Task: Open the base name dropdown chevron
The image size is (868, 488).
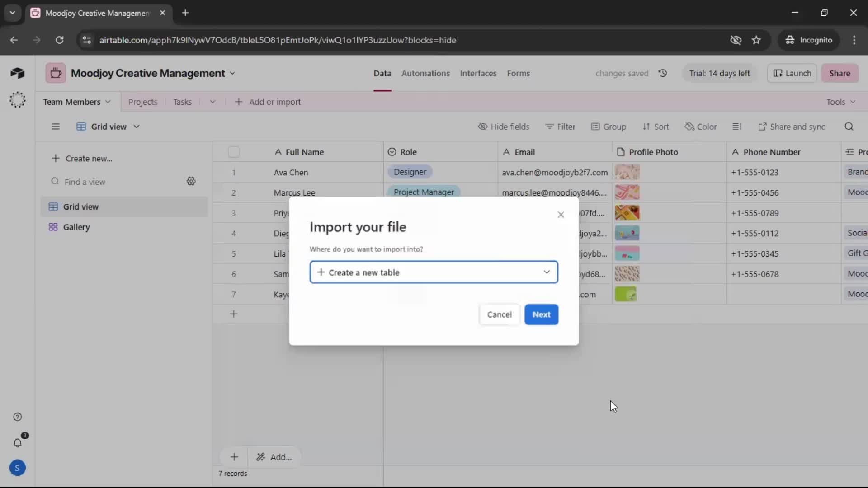Action: click(x=232, y=73)
